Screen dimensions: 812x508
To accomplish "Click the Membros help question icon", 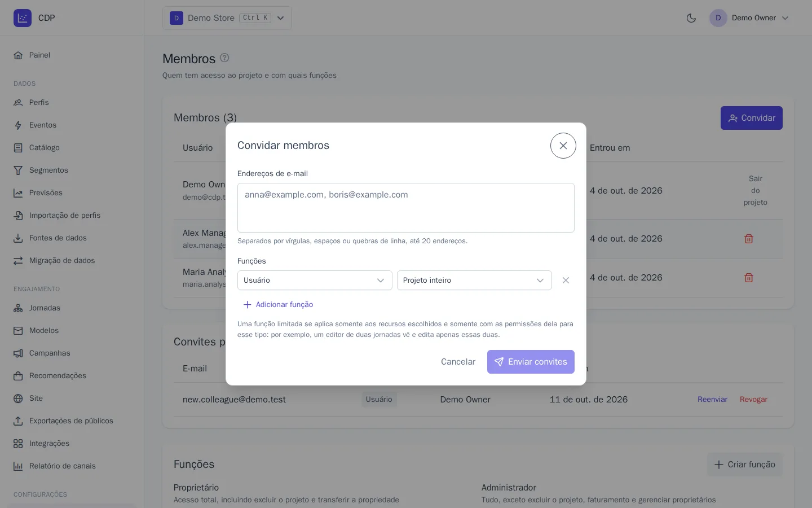I will (224, 58).
